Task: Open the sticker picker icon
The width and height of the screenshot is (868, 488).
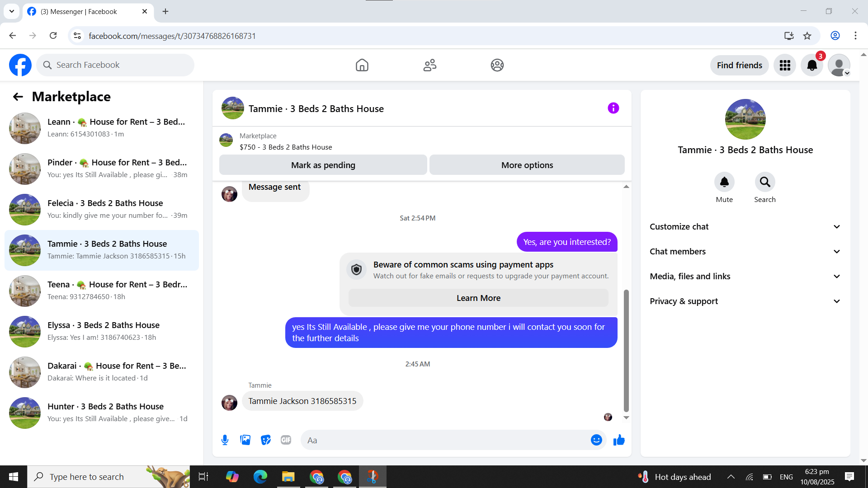Action: pos(266,440)
